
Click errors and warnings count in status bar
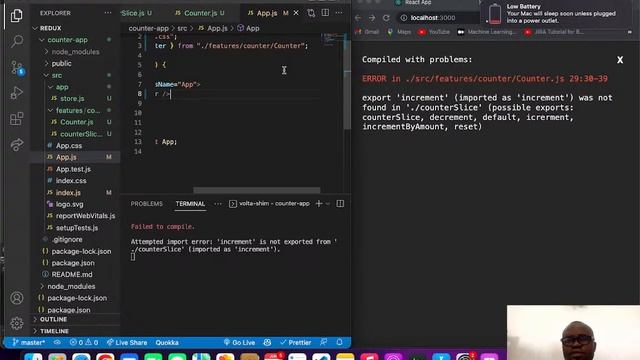coord(84,342)
